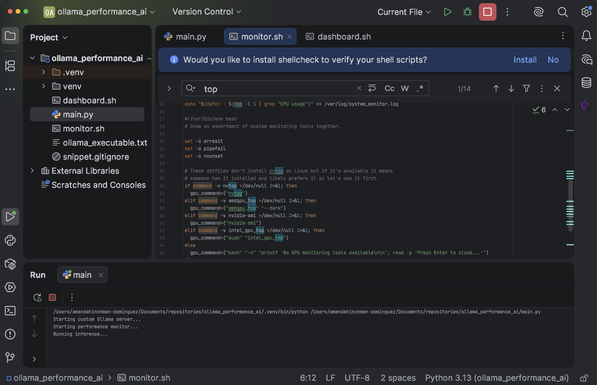
Task: Close the find bar
Action: click(557, 89)
